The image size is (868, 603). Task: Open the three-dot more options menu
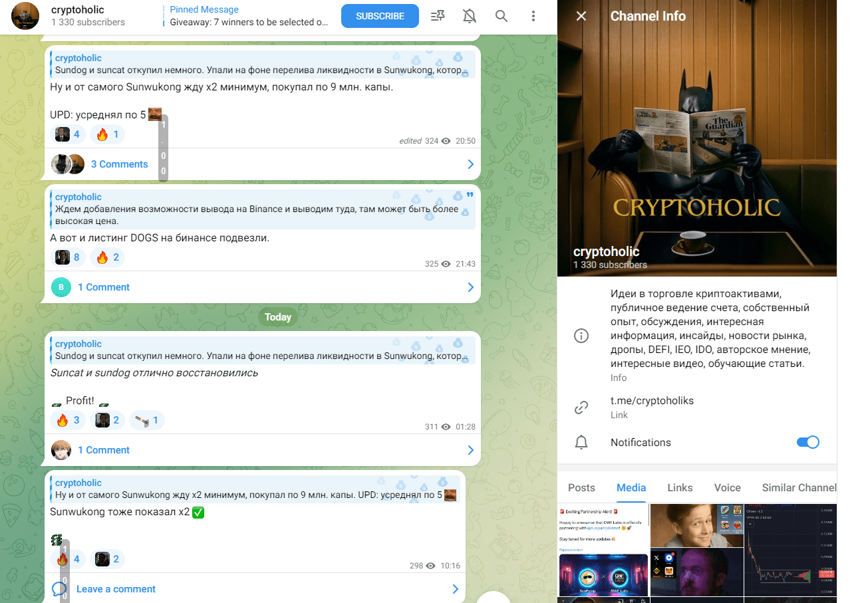(533, 16)
